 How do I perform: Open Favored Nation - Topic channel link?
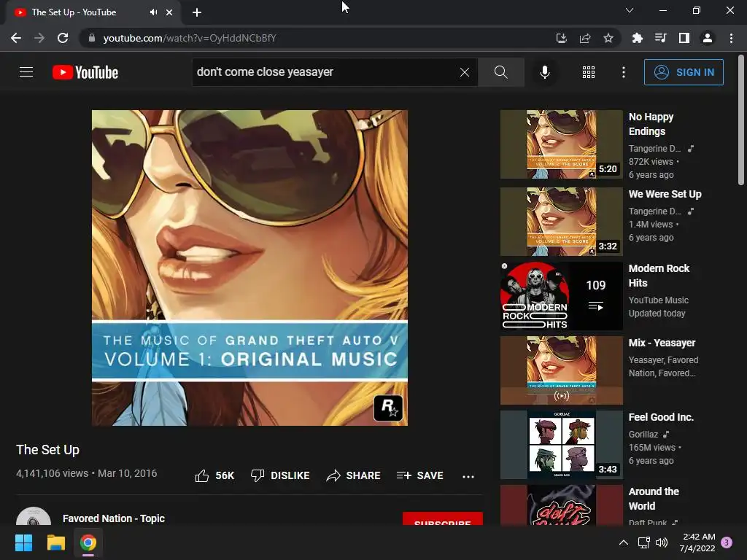[x=114, y=518]
